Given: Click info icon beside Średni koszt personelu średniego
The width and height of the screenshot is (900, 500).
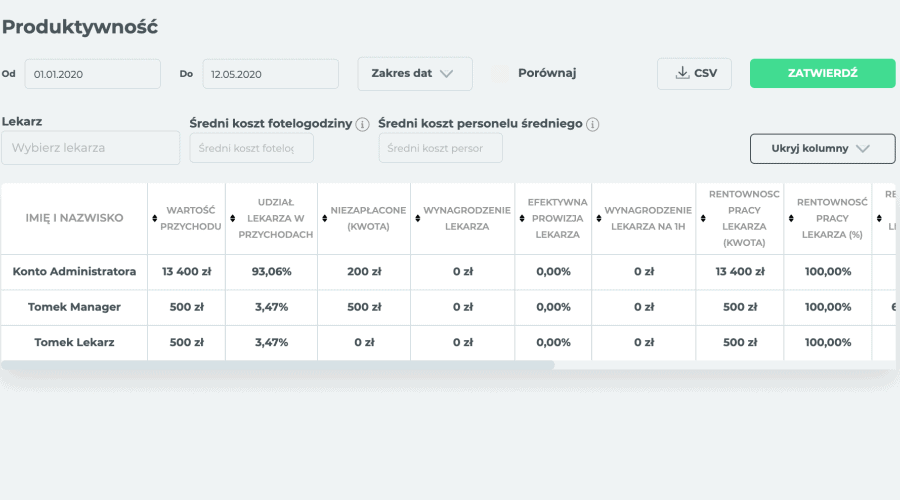Looking at the screenshot, I should (x=593, y=124).
